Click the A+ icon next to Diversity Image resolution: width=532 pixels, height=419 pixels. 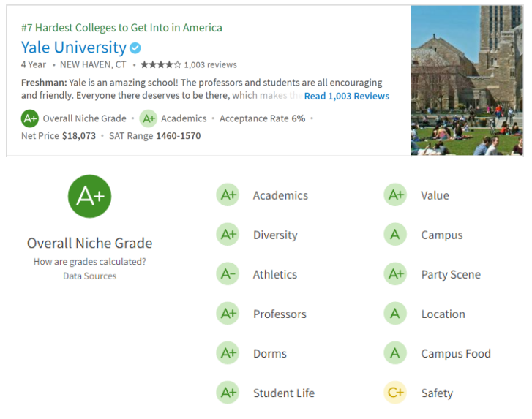click(x=228, y=235)
